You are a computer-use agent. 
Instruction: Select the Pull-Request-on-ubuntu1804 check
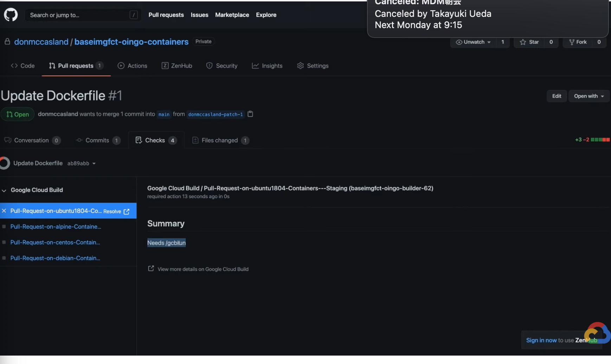(x=56, y=211)
